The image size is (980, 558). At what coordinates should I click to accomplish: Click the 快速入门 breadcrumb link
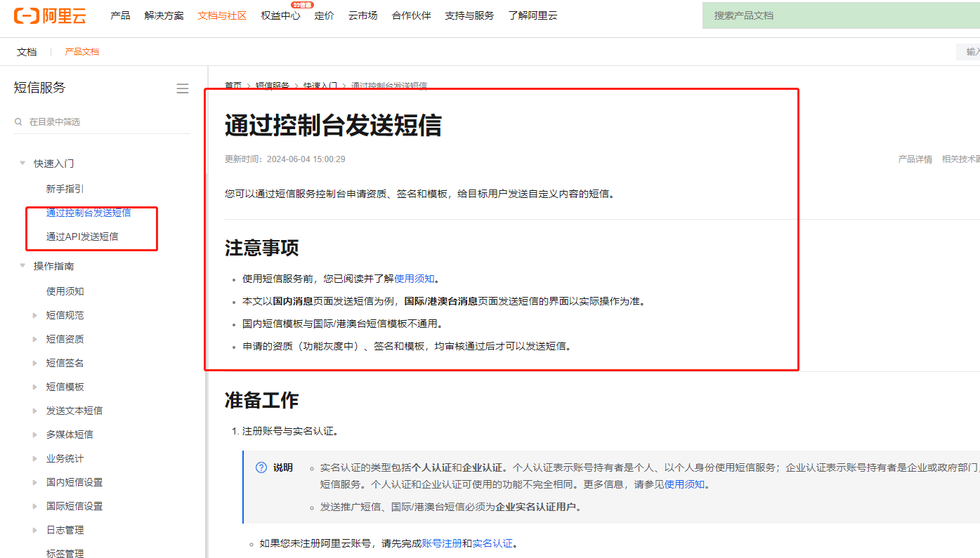point(320,86)
